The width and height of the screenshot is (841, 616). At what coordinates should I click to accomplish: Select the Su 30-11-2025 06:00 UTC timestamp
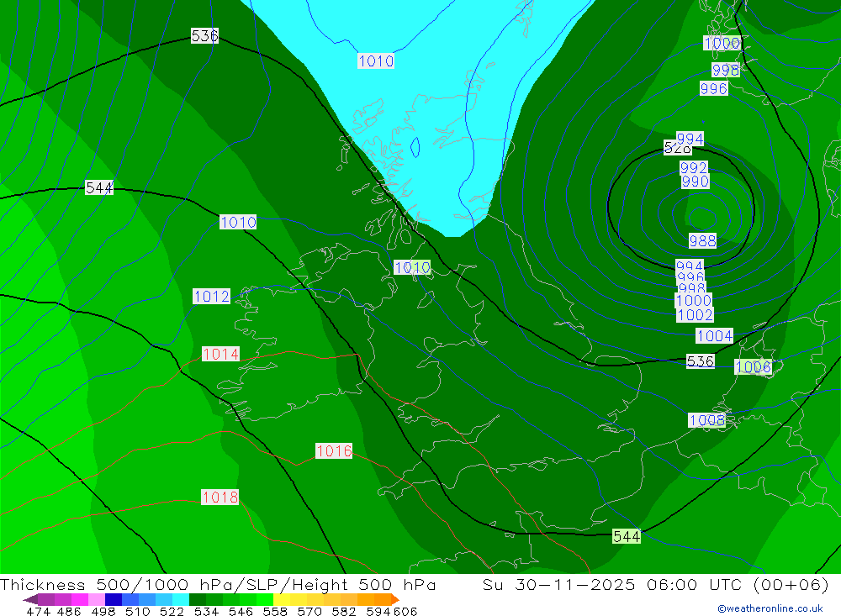pyautogui.click(x=612, y=584)
